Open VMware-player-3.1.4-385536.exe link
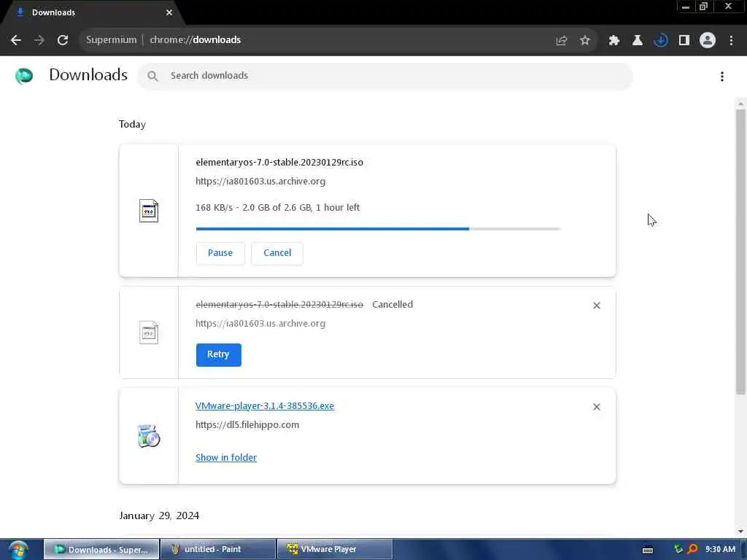The image size is (747, 560). pyautogui.click(x=265, y=406)
